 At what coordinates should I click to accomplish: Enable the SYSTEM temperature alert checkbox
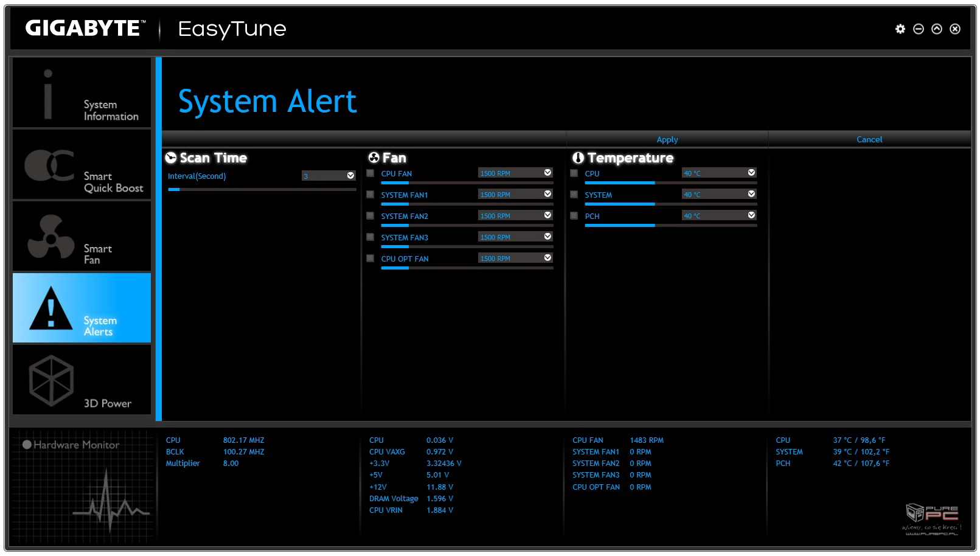pyautogui.click(x=574, y=195)
